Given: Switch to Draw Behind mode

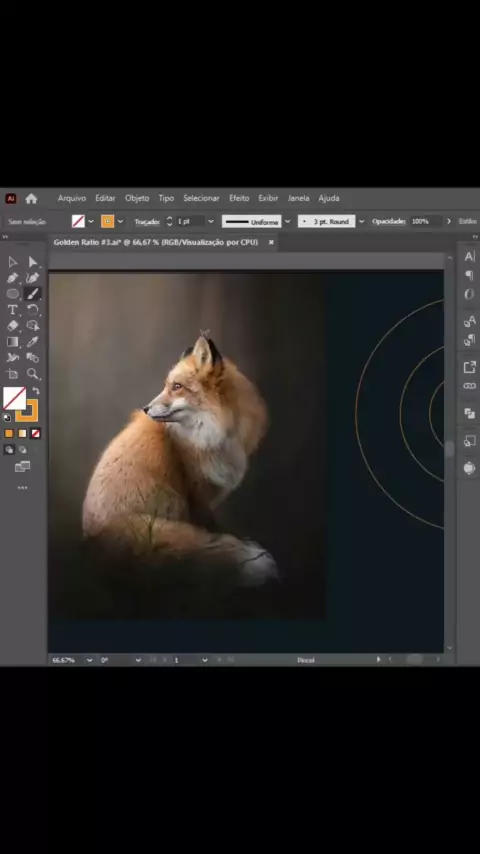Looking at the screenshot, I should [x=22, y=450].
